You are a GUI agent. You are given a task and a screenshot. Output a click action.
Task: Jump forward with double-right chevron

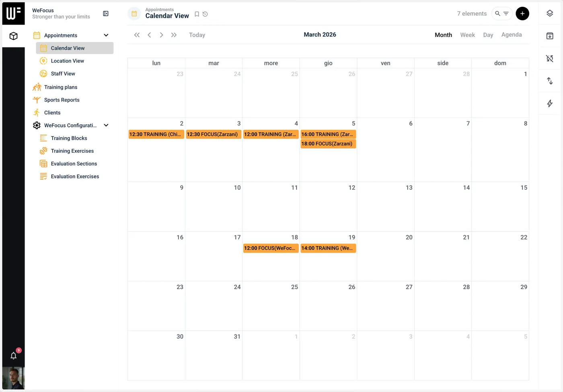174,35
